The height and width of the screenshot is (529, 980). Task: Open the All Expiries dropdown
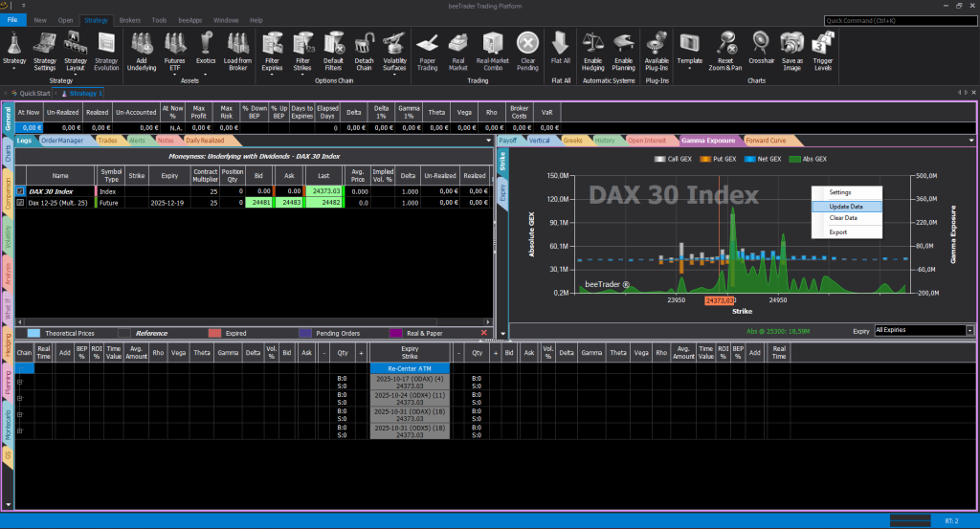tap(924, 330)
